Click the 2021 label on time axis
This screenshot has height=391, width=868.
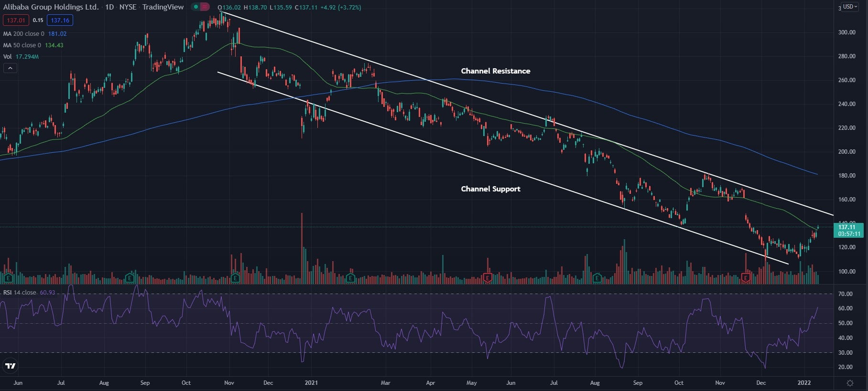(x=311, y=383)
